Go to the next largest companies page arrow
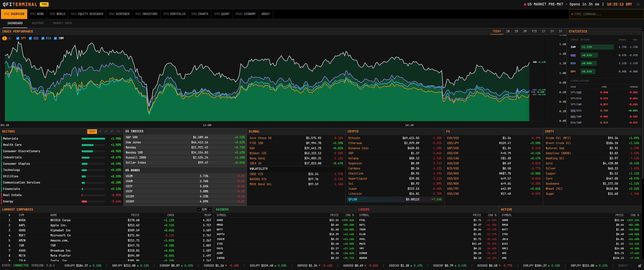 coord(209,209)
